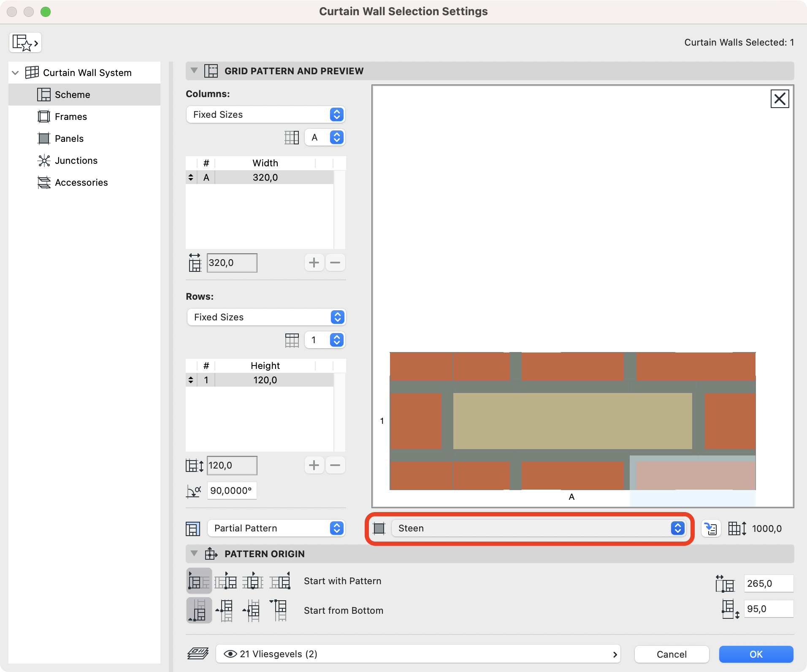807x672 pixels.
Task: Click the Grid Pattern panel header icon
Action: 211,71
